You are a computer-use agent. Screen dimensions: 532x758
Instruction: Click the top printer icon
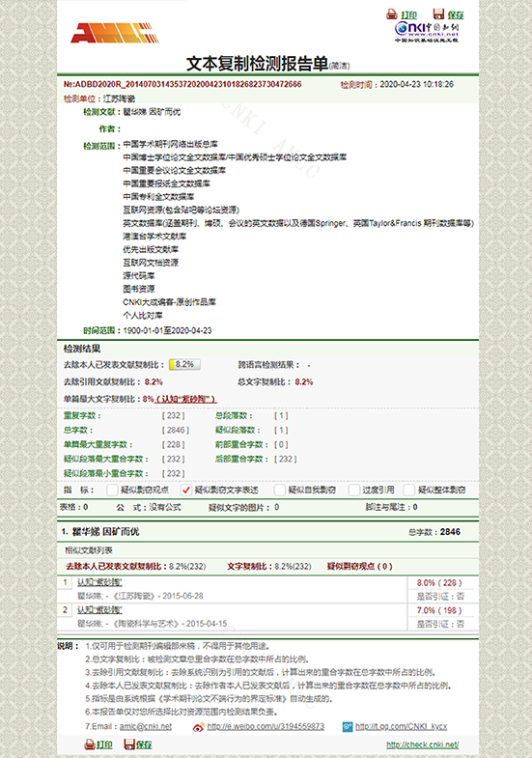(392, 14)
